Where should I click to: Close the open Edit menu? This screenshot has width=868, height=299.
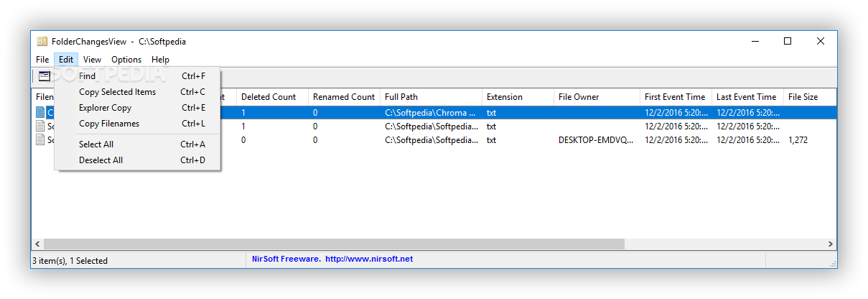tap(66, 60)
